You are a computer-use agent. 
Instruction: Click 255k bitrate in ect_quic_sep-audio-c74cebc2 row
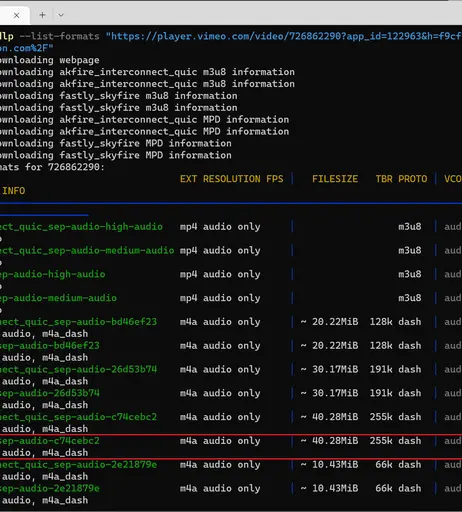[x=381, y=417]
